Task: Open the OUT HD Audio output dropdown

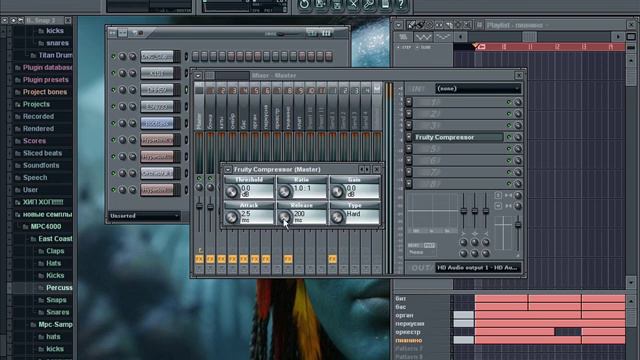Action: (x=478, y=268)
